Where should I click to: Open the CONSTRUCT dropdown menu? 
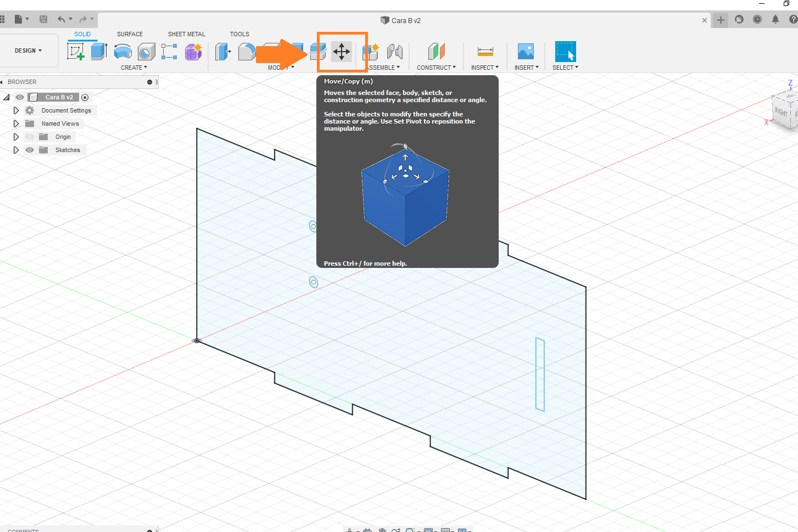point(436,68)
